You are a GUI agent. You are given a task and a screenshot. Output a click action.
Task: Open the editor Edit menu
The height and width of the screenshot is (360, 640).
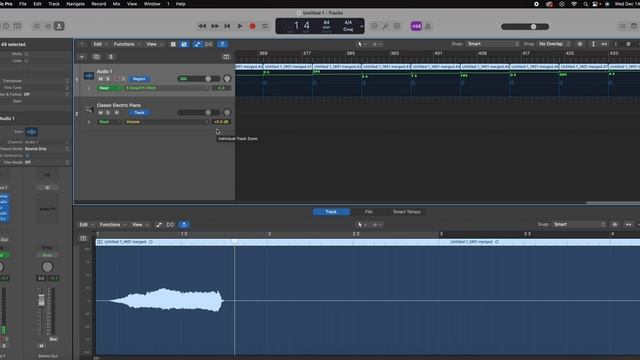86,224
